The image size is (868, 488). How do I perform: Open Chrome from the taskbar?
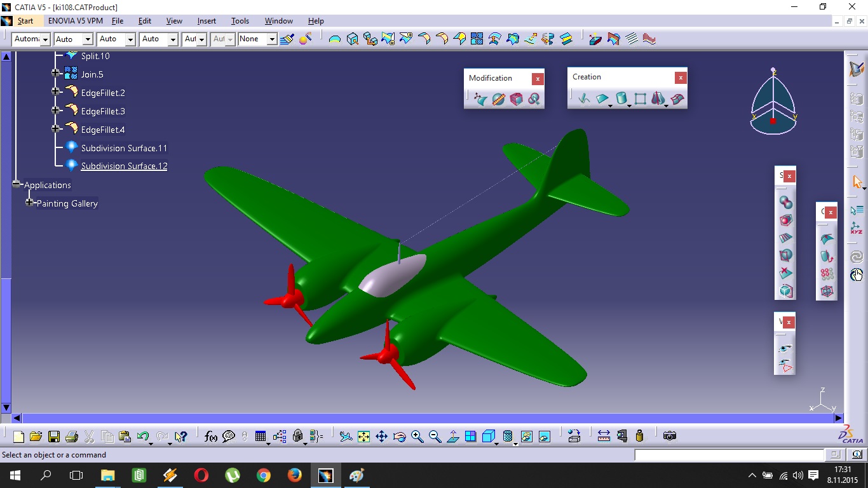click(263, 475)
